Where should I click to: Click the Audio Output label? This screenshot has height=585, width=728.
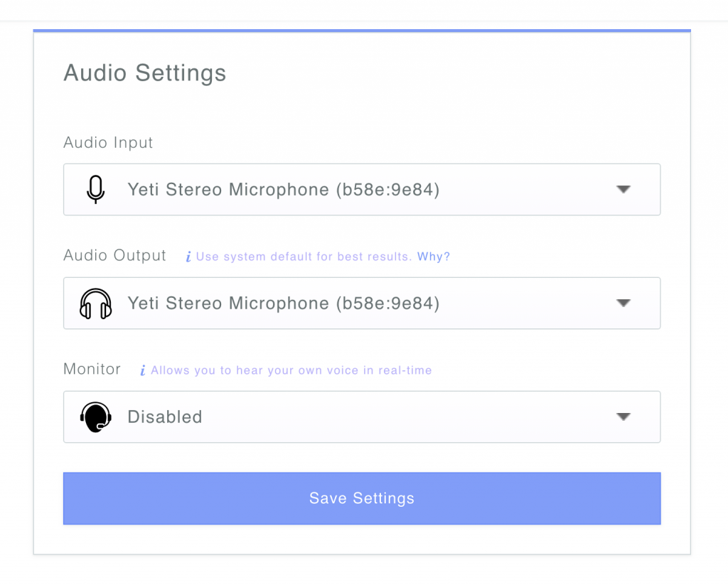point(114,255)
